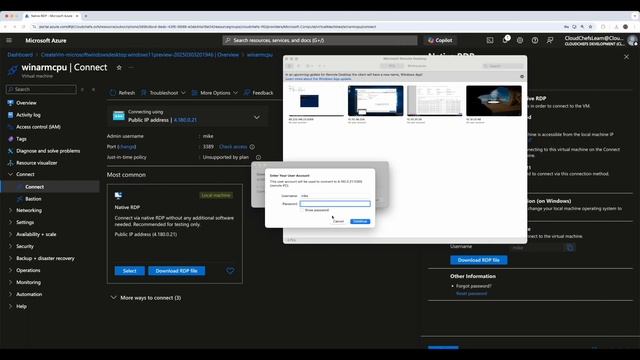Click the browser address bar

(x=298, y=27)
